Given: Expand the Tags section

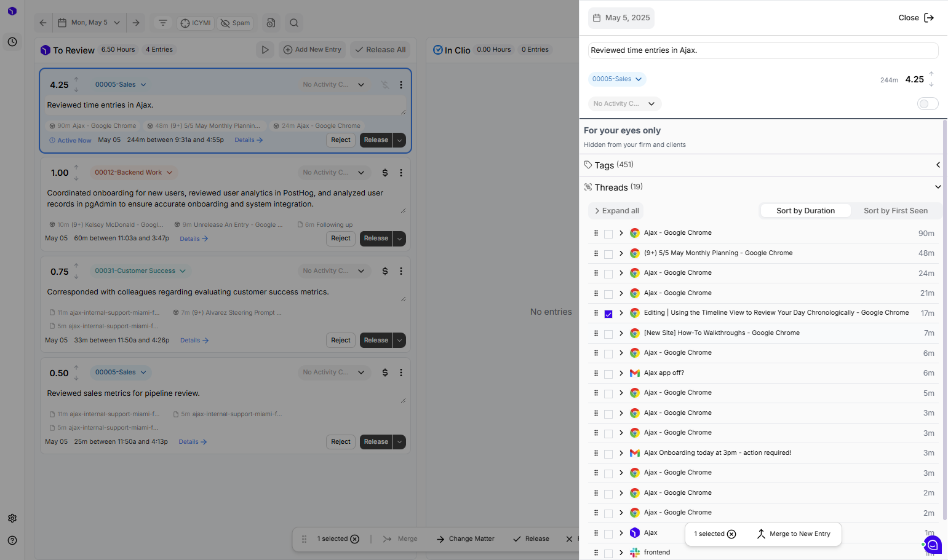Looking at the screenshot, I should (x=938, y=165).
